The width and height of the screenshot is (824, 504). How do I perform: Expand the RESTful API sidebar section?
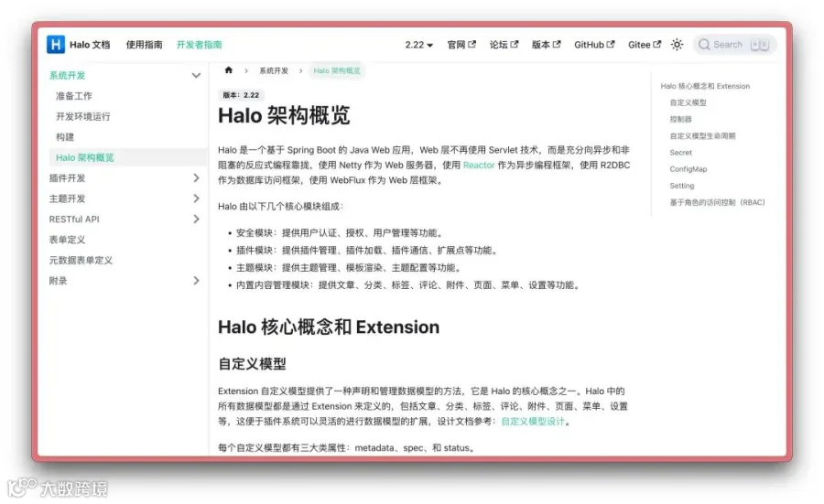pyautogui.click(x=196, y=219)
